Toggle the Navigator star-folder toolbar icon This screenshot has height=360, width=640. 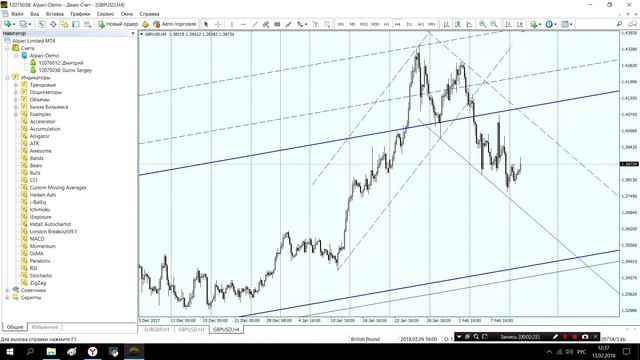(x=64, y=24)
